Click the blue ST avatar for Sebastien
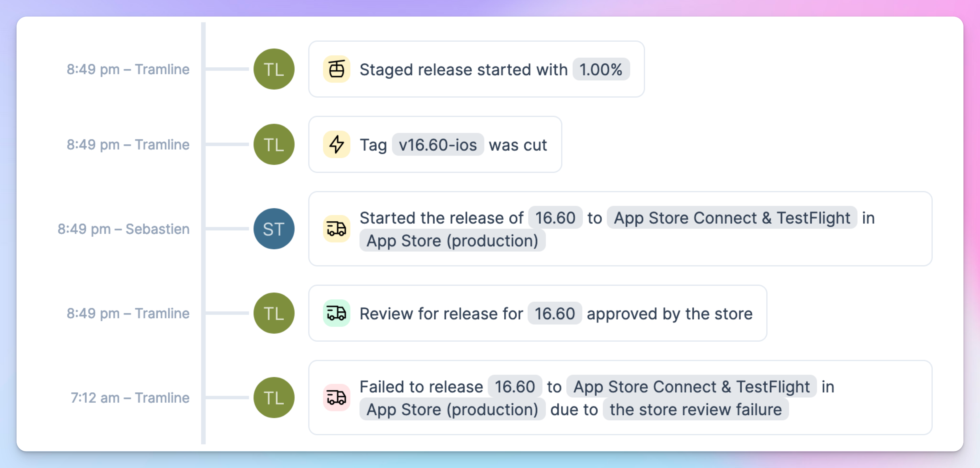 point(274,229)
